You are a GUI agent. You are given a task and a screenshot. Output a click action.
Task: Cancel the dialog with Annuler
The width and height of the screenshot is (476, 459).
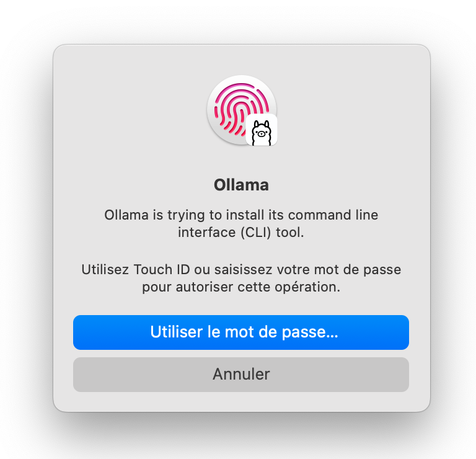click(241, 375)
